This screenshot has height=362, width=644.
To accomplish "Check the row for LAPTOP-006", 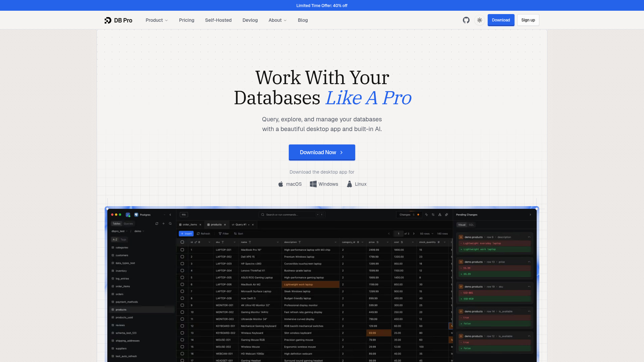I will [182, 285].
